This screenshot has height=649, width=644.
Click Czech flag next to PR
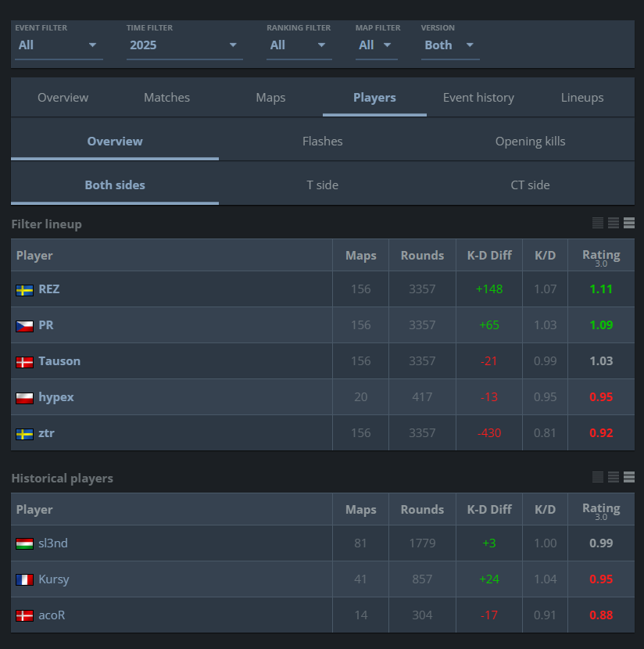click(24, 326)
